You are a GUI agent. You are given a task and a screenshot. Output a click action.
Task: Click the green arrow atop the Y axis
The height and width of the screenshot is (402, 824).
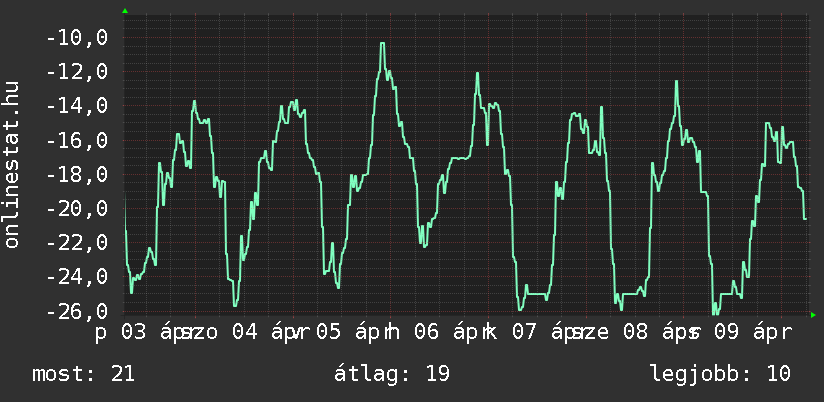(x=124, y=10)
